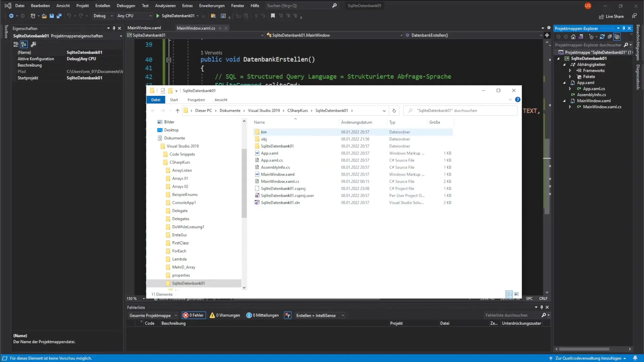The height and width of the screenshot is (362, 644).
Task: Open the Erweiterungen menu
Action: point(212,6)
